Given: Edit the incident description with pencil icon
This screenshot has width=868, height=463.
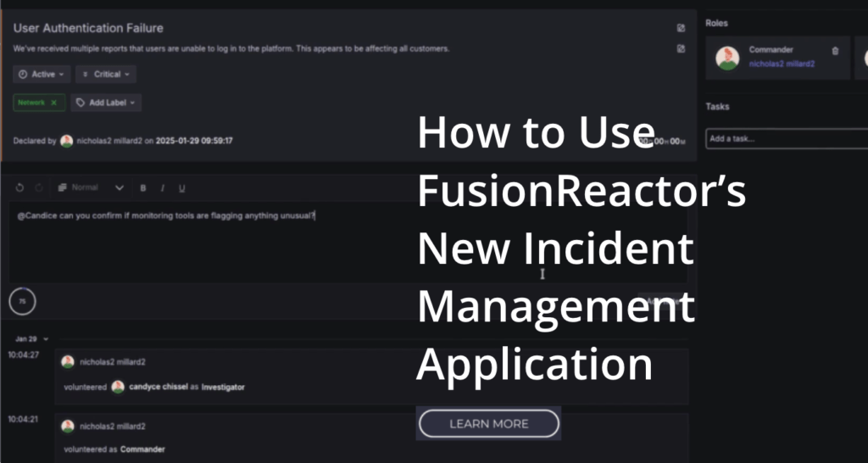Looking at the screenshot, I should point(681,48).
